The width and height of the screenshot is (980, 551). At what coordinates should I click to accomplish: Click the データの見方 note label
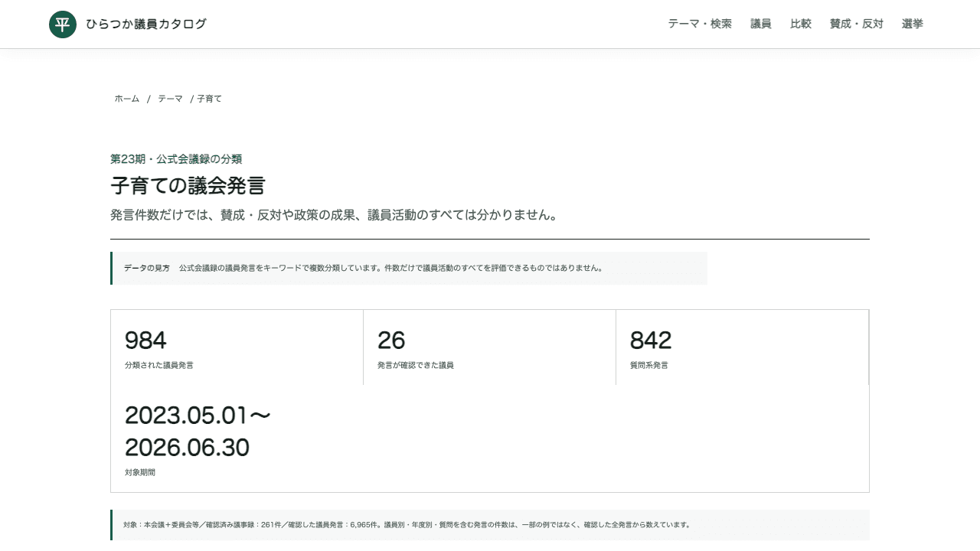pyautogui.click(x=147, y=269)
